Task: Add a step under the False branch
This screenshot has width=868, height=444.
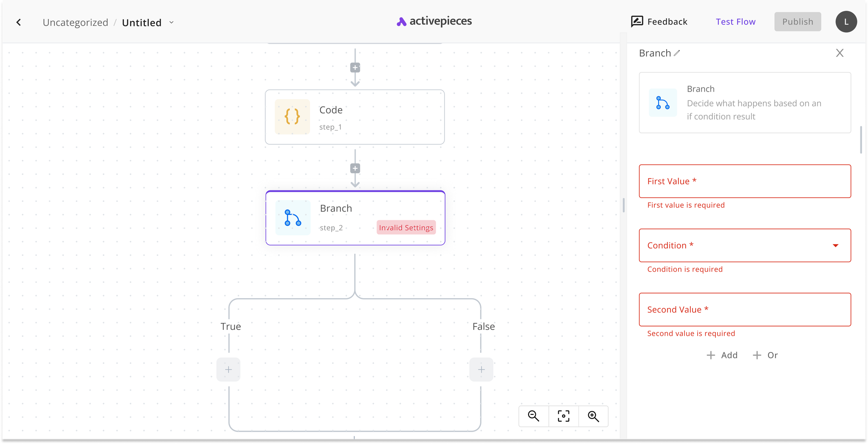Action: pyautogui.click(x=481, y=369)
